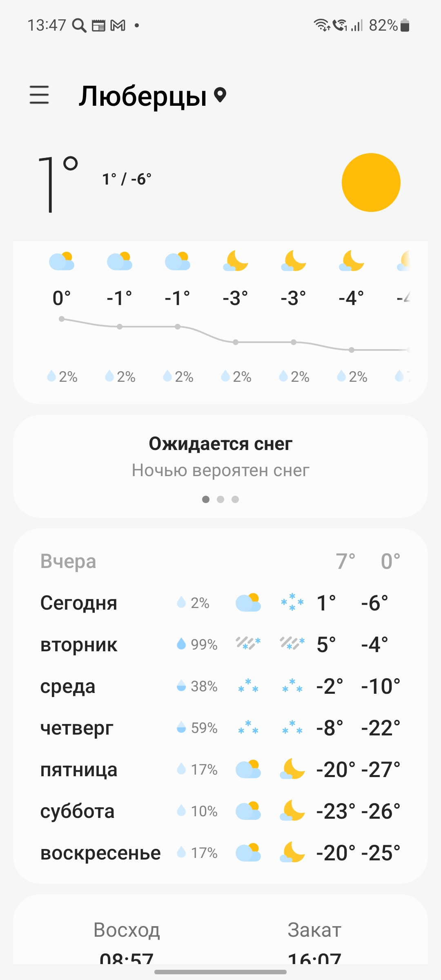Select the -4° crescent moon hourly icon
Image resolution: width=441 pixels, height=980 pixels.
(351, 261)
